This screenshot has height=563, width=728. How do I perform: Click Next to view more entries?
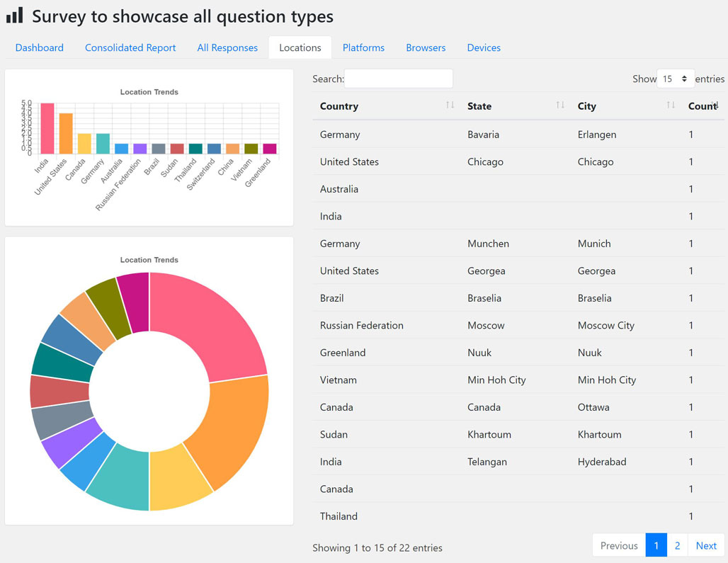(706, 545)
